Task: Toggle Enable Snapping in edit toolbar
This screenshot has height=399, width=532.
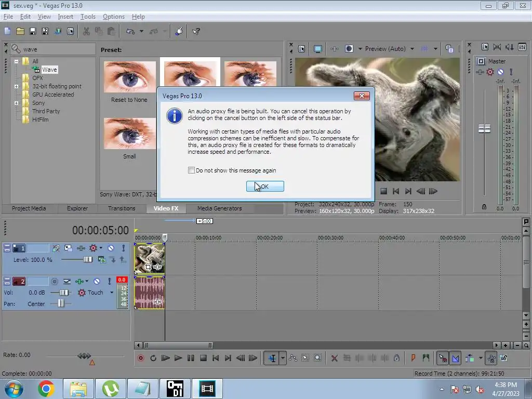Action: [443, 358]
